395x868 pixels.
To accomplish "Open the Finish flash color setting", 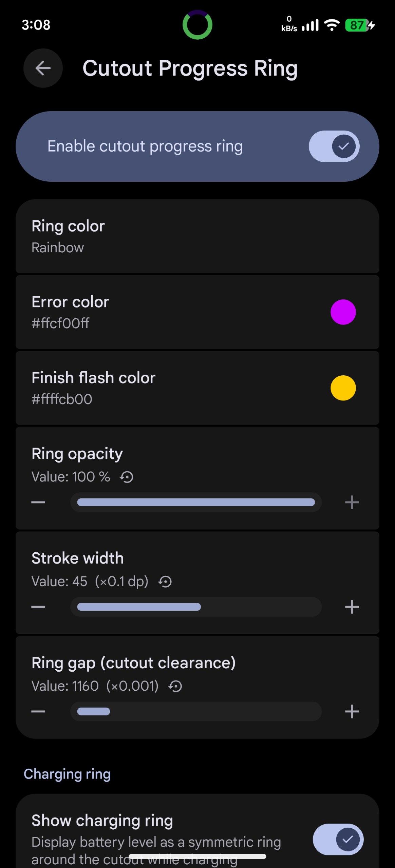I will tap(170, 388).
